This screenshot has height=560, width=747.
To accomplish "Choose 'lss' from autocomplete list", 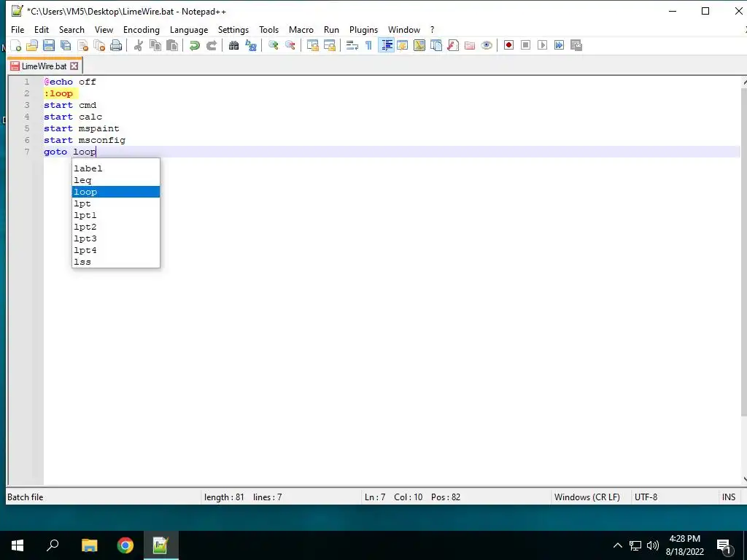I will (116, 262).
